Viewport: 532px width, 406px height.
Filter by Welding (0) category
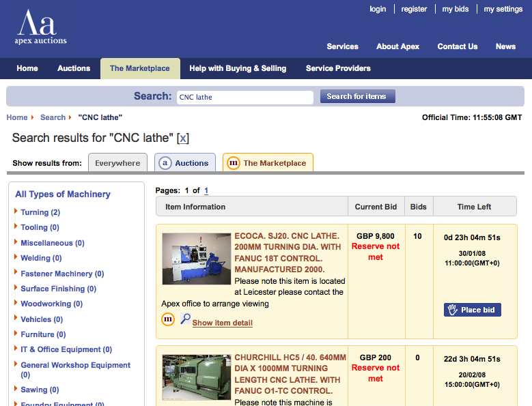pos(41,258)
